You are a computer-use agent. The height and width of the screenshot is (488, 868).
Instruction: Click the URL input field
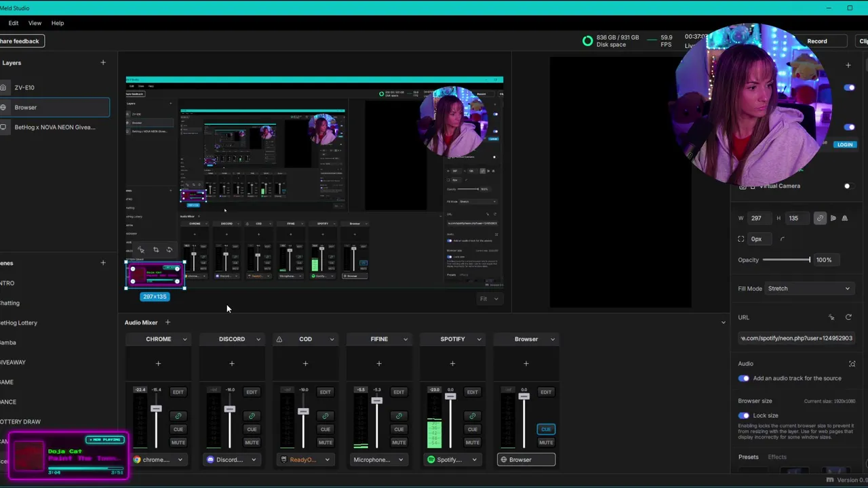[x=796, y=338]
